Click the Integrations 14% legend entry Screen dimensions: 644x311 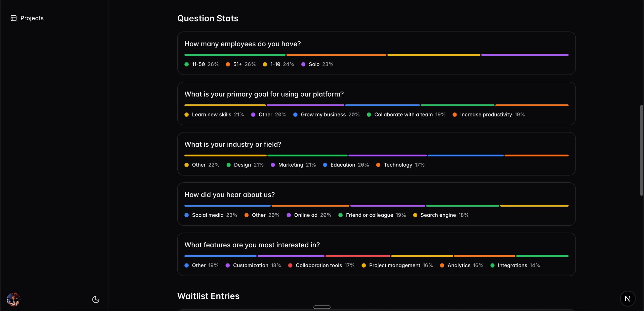[518, 265]
